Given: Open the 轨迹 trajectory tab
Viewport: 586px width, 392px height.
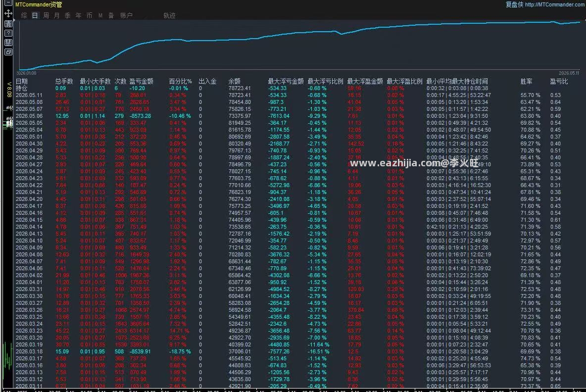Looking at the screenshot, I should point(169,15).
